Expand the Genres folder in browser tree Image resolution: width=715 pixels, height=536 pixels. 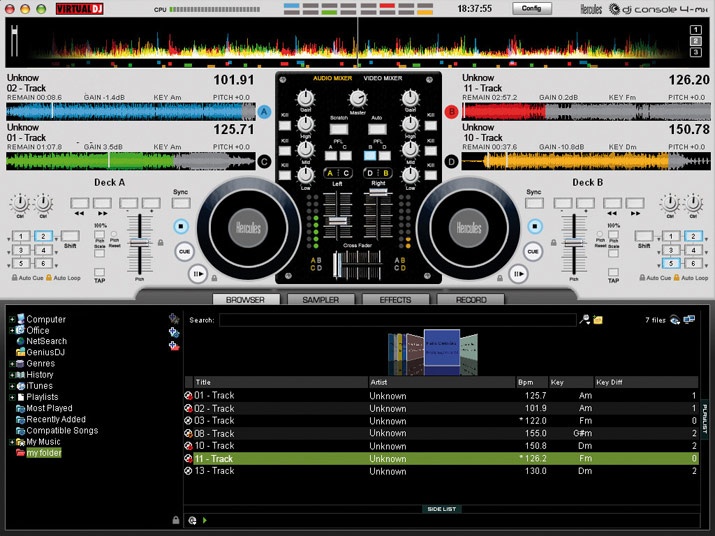[x=12, y=363]
